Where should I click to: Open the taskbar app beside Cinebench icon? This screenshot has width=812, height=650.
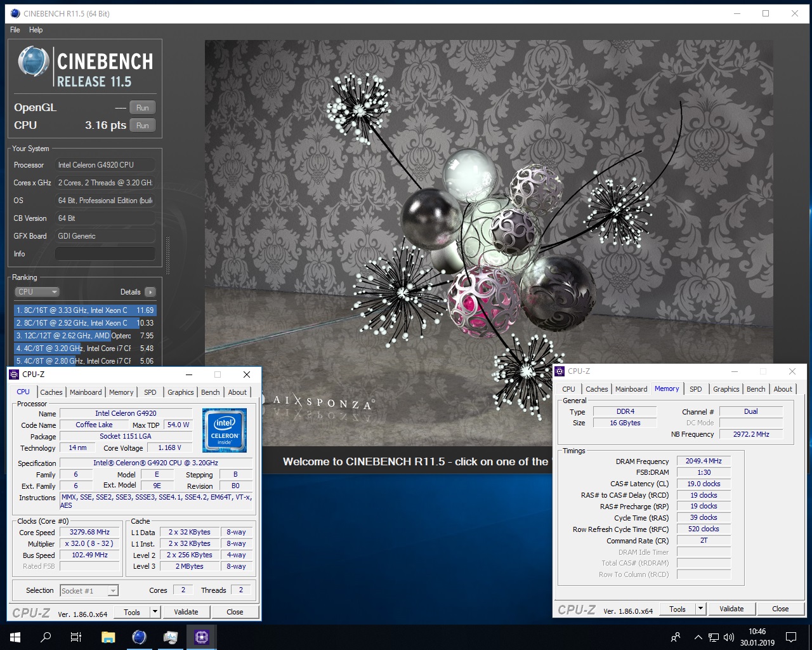tap(170, 637)
